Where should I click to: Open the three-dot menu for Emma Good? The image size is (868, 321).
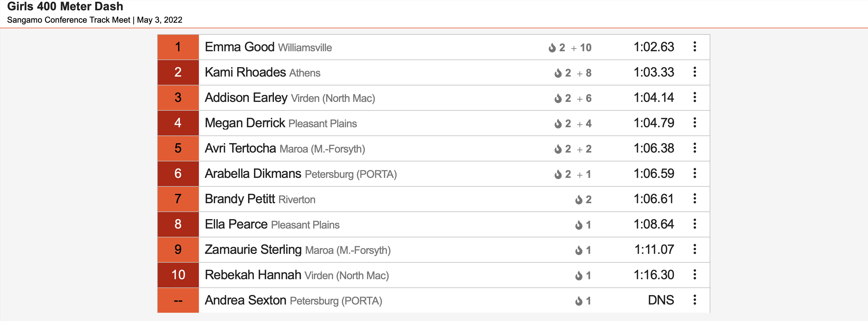(x=694, y=47)
